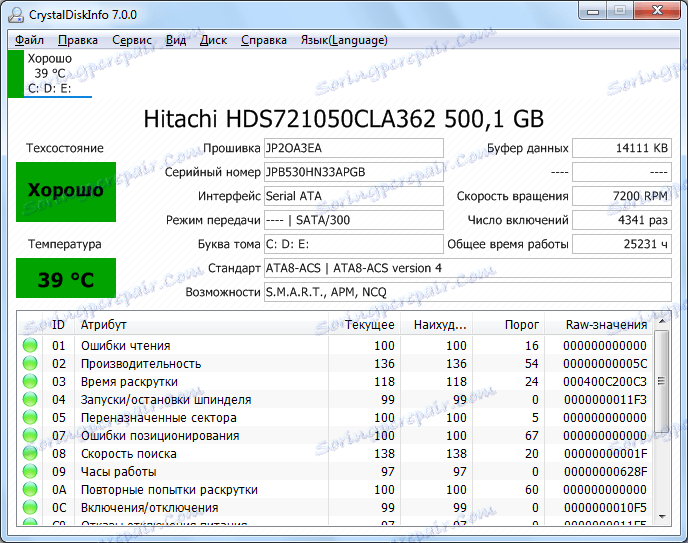Click the Интерфейс Serial ATA field
Viewport: 688px width, 543px height.
click(x=353, y=196)
